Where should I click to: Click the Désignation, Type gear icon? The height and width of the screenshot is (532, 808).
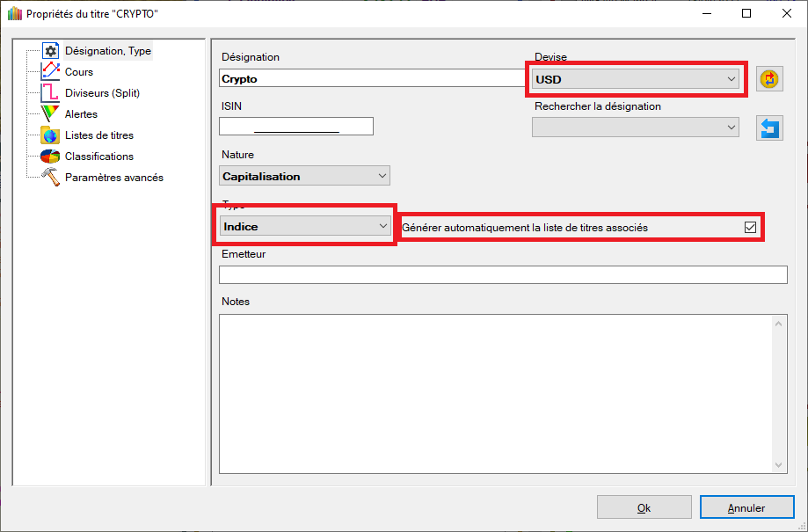point(50,51)
